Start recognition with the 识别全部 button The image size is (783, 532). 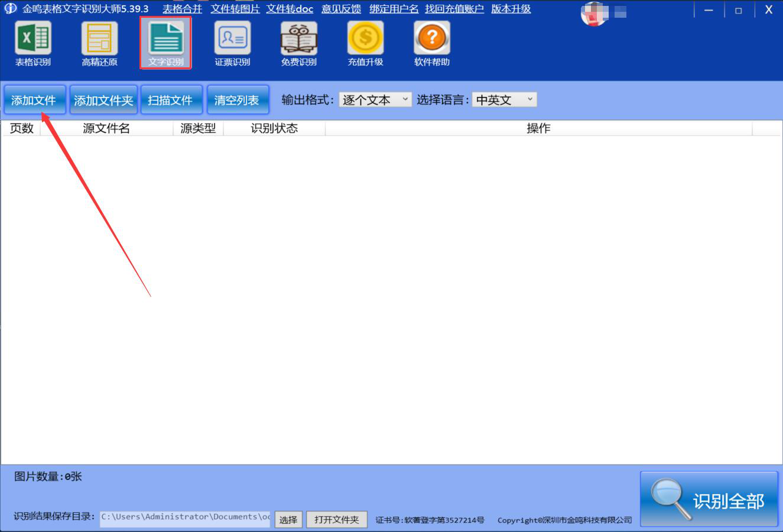coord(709,498)
